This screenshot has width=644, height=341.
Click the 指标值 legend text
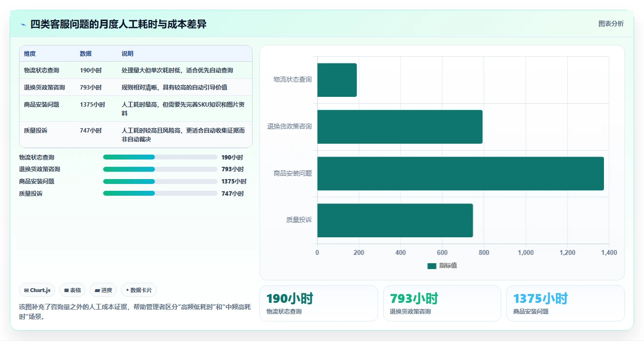click(x=448, y=266)
